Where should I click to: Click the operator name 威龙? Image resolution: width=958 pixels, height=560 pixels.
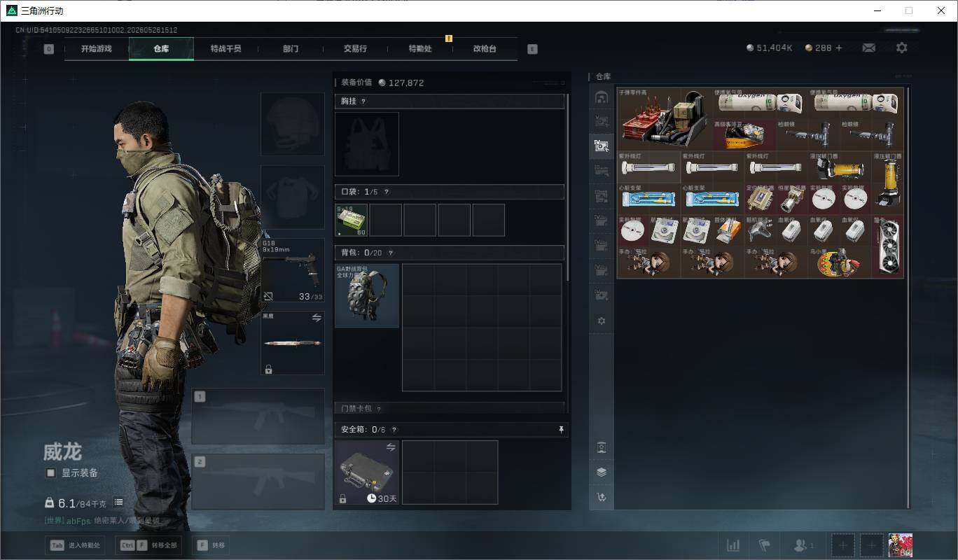click(63, 451)
